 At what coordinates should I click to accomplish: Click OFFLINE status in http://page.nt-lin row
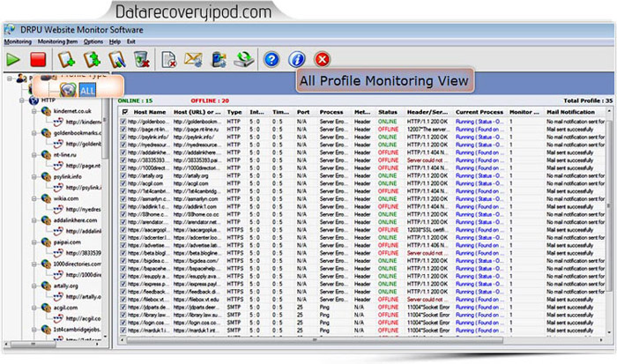pyautogui.click(x=388, y=129)
